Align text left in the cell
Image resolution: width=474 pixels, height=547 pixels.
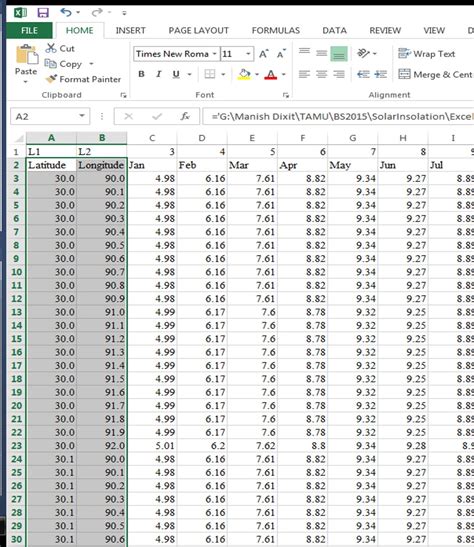[304, 74]
